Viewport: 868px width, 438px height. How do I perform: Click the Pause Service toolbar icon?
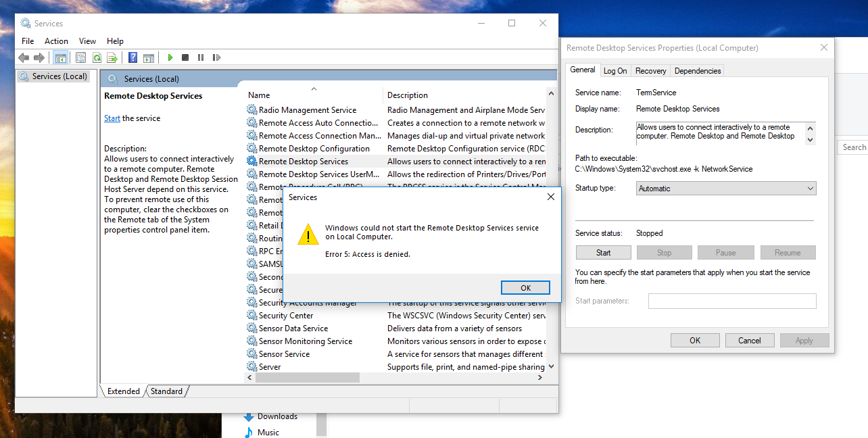click(201, 58)
